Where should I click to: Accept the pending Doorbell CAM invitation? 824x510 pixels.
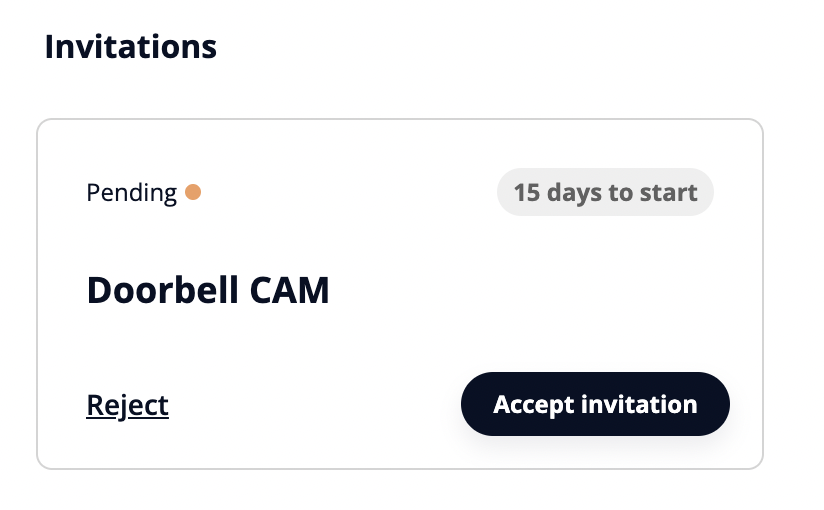click(595, 404)
